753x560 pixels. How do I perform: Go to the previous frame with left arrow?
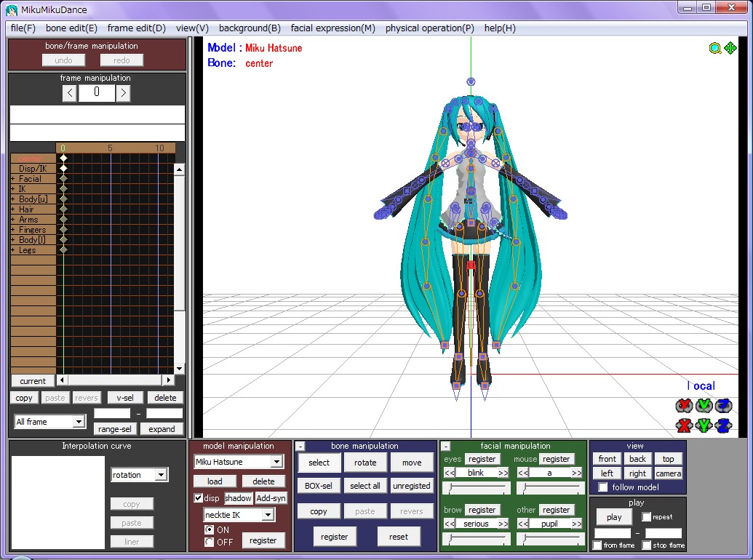(x=70, y=92)
